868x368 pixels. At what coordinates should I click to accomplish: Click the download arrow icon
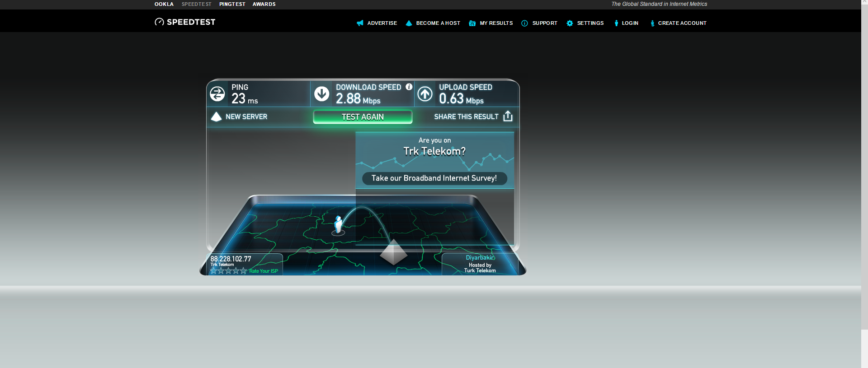322,94
